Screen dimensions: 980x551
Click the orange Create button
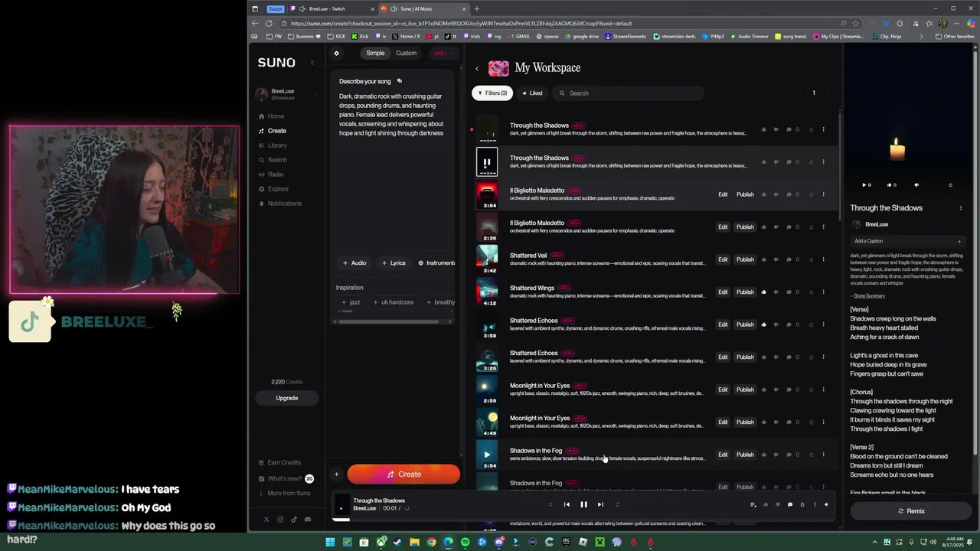point(403,474)
